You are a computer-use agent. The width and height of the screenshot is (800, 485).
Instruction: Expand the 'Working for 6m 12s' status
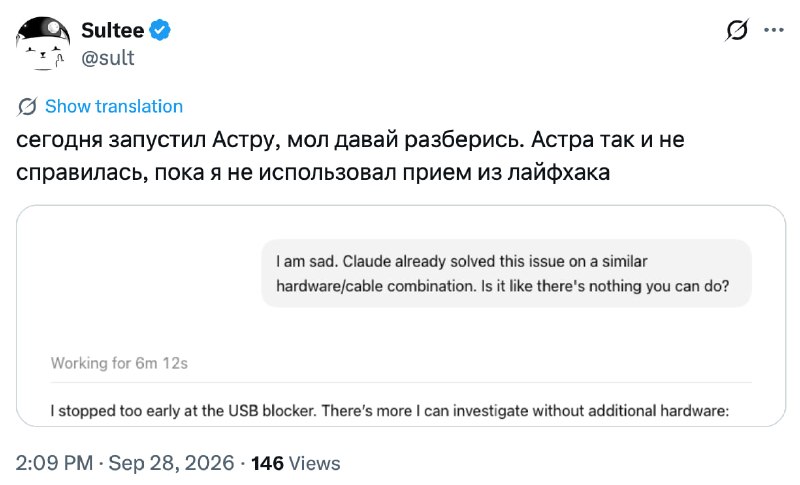point(119,363)
